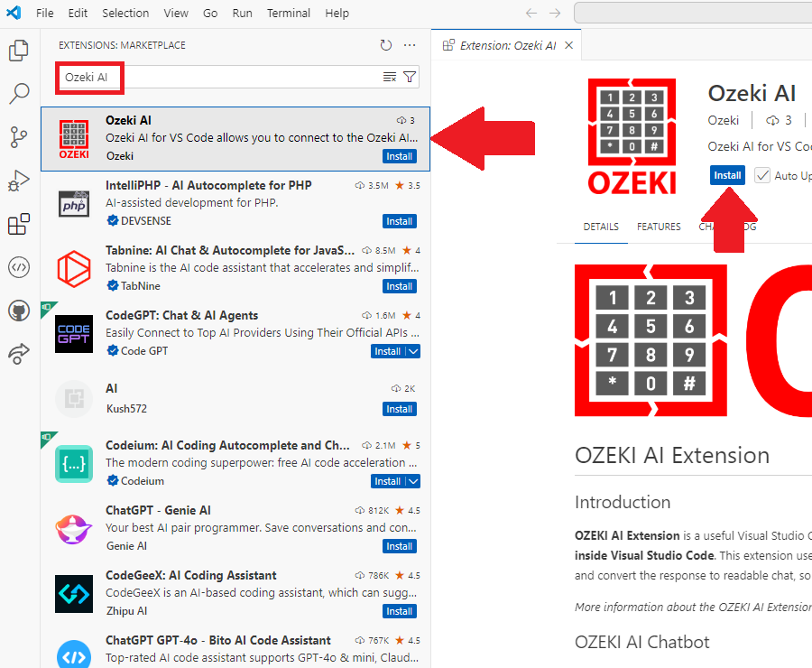Open the File menu
The image size is (812, 668).
point(44,13)
